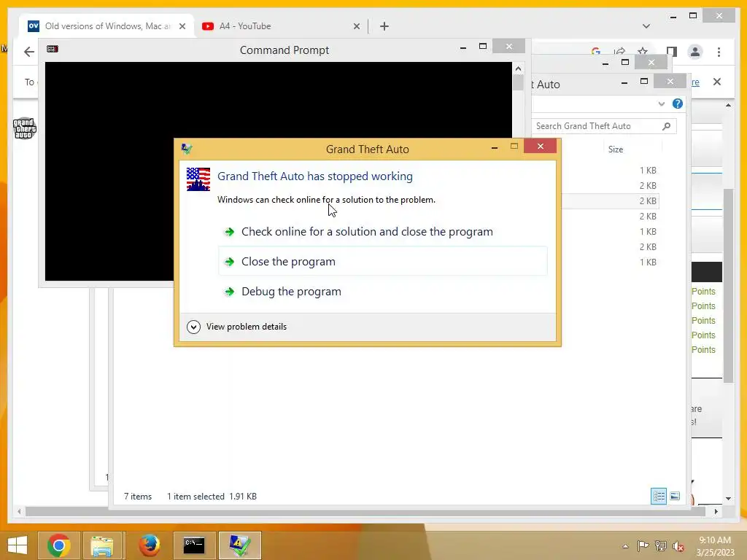The image size is (747, 560).
Task: Click down arrow of webpage vertical scrollbar
Action: (729, 499)
